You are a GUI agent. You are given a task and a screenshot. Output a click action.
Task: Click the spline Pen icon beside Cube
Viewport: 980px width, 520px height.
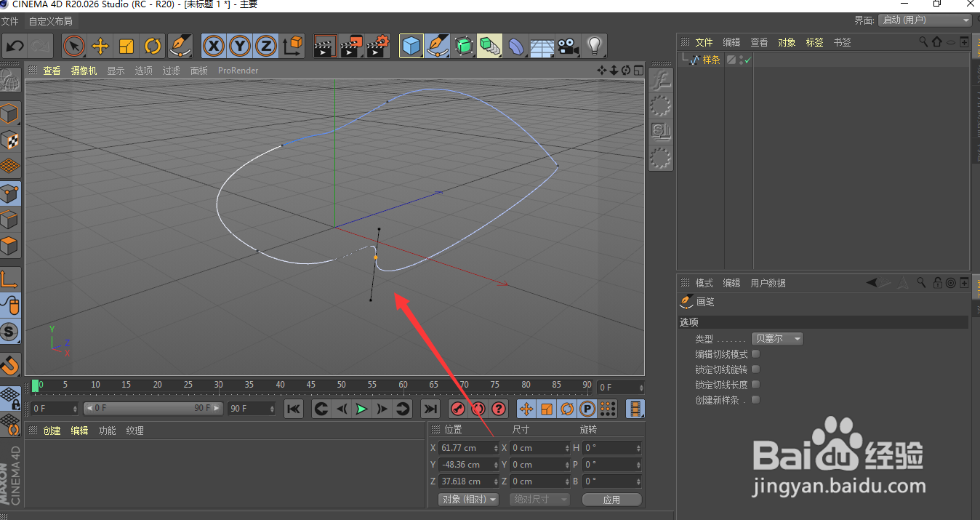(x=438, y=46)
